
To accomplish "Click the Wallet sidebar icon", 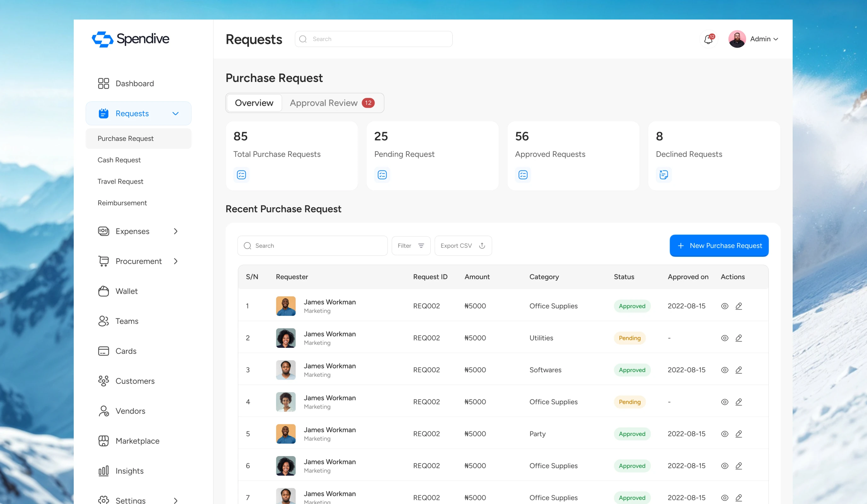I will 104,291.
